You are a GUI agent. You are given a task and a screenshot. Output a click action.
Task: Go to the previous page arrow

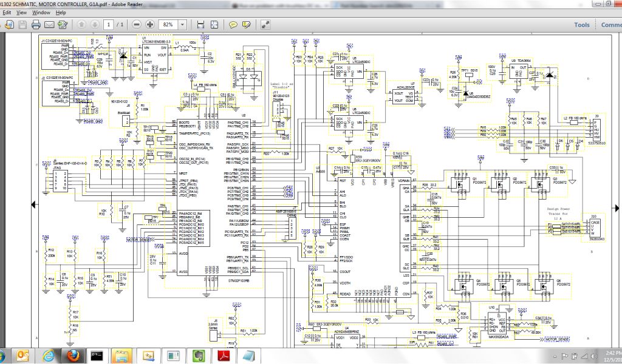coord(81,25)
